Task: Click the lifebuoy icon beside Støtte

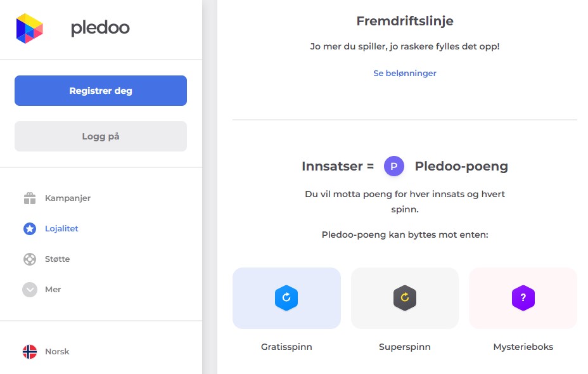Action: click(30, 259)
